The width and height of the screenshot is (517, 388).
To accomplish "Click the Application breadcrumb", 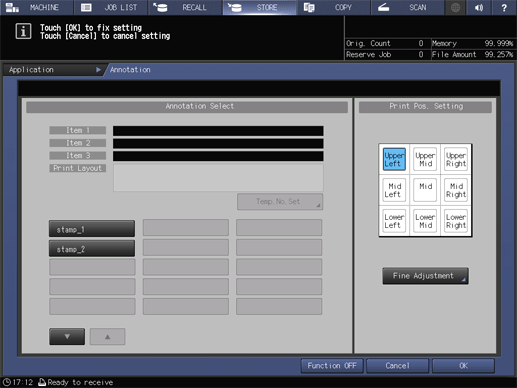I will click(x=53, y=70).
